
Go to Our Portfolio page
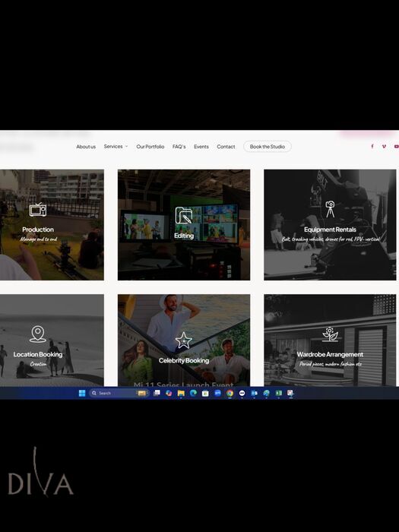150,147
